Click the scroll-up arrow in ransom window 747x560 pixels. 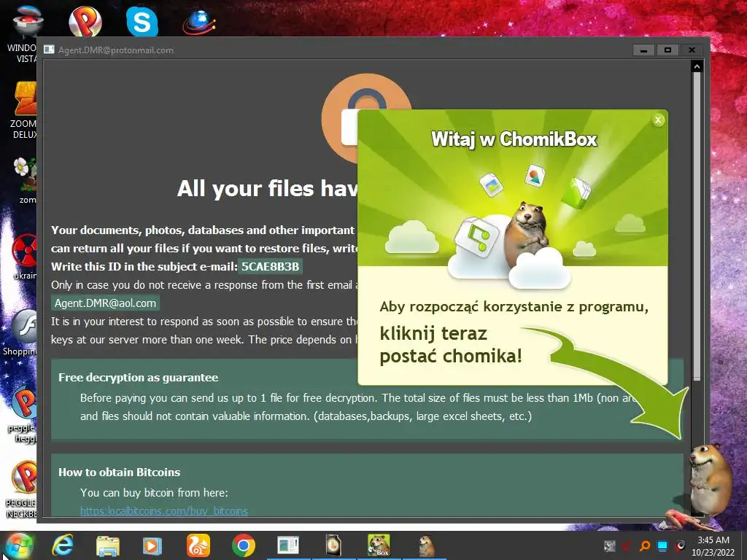(697, 66)
